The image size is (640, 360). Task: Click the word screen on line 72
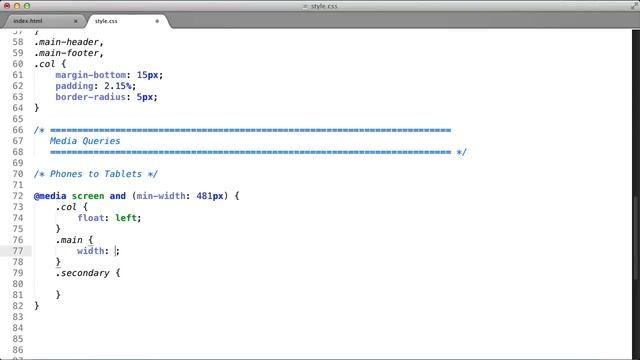click(88, 196)
